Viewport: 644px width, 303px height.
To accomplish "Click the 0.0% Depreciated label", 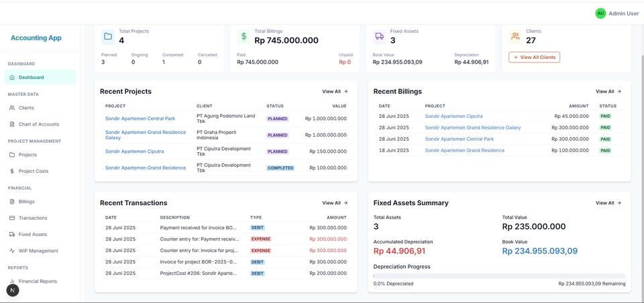I will [x=393, y=284].
